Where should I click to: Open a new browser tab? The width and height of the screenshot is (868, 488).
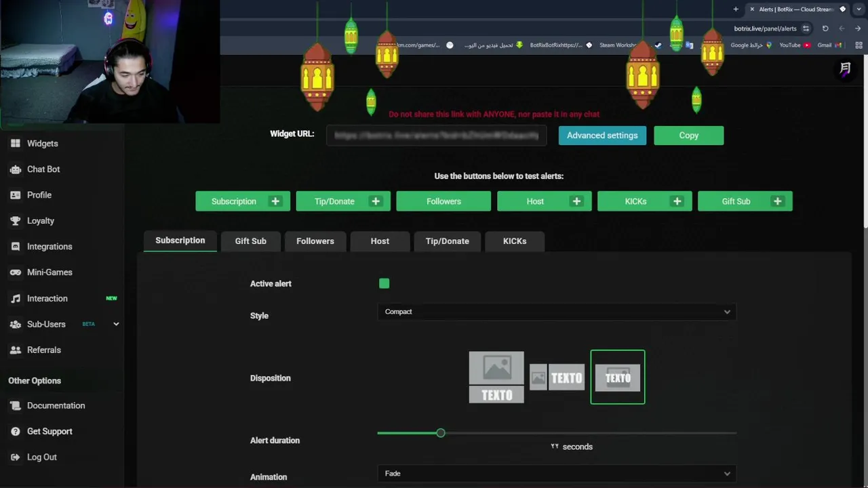click(x=736, y=9)
